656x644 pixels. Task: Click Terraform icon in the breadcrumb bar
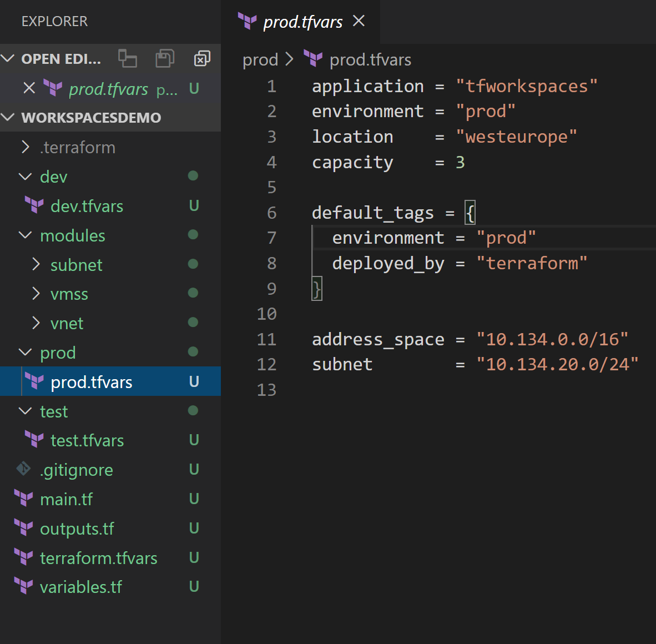tap(313, 59)
